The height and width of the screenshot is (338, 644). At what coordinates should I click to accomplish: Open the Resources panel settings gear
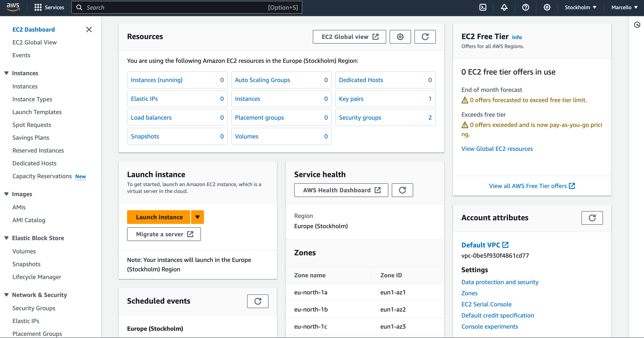(400, 37)
